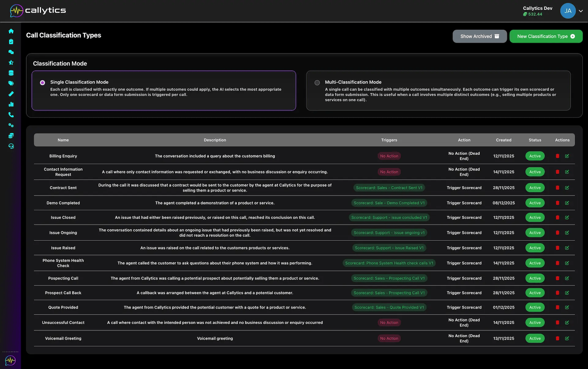Click Active status for Quote Provided
The width and height of the screenshot is (588, 369).
pos(535,307)
